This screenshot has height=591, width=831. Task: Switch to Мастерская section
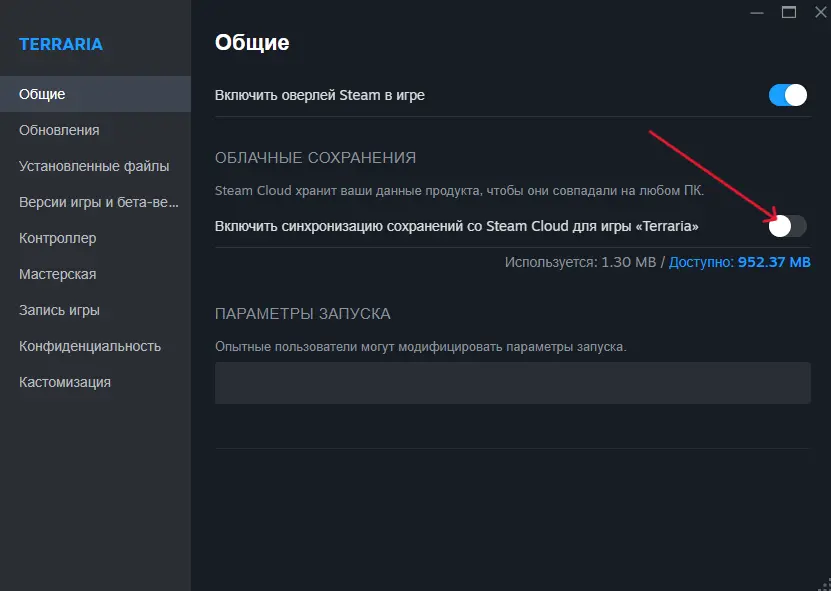point(95,274)
